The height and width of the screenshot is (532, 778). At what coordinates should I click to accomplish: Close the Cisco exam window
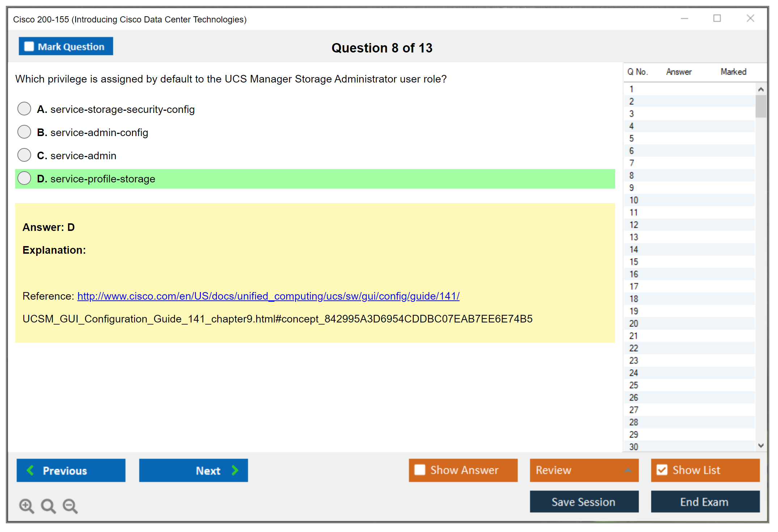[750, 18]
